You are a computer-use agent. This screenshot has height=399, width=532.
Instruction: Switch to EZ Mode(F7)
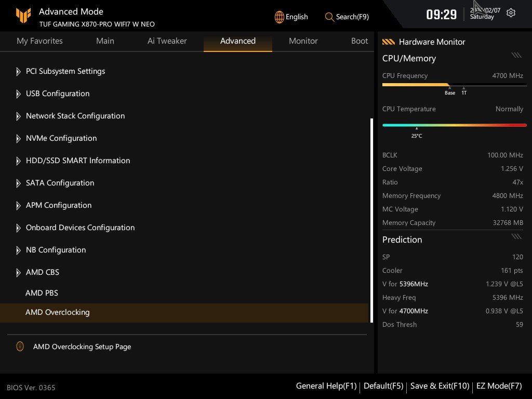499,386
